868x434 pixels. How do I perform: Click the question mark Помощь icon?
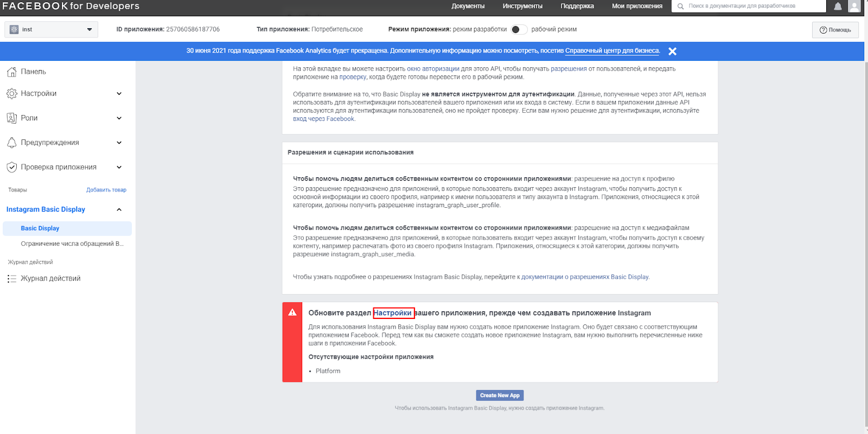pyautogui.click(x=823, y=30)
